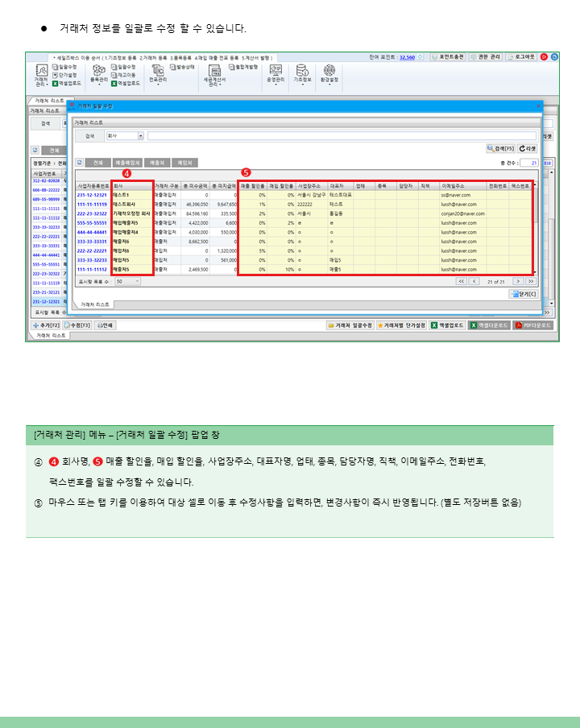Viewport: 580px width, 728px height.
Task: Select the 매입처 filter tab
Action: (x=184, y=163)
